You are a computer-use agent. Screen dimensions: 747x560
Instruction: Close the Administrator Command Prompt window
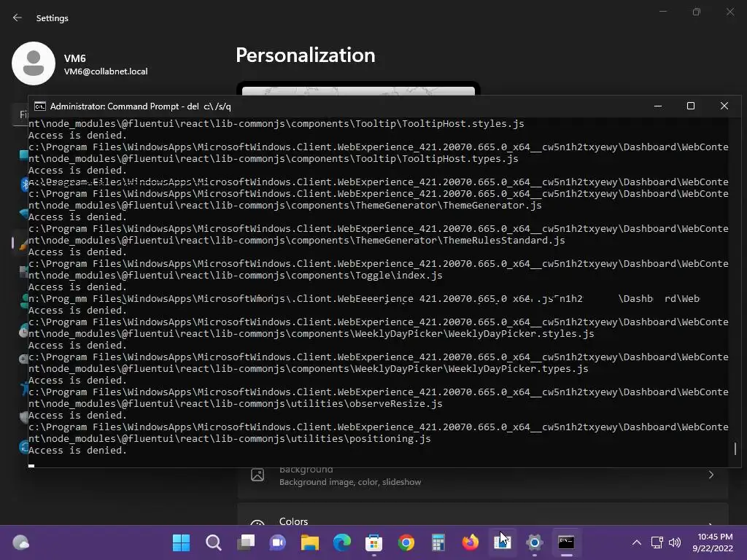pyautogui.click(x=724, y=106)
